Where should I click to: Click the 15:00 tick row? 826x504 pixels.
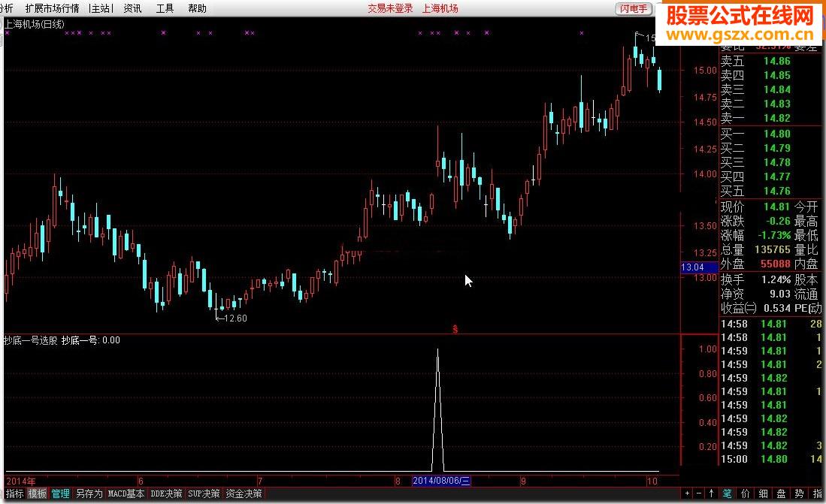(x=771, y=459)
